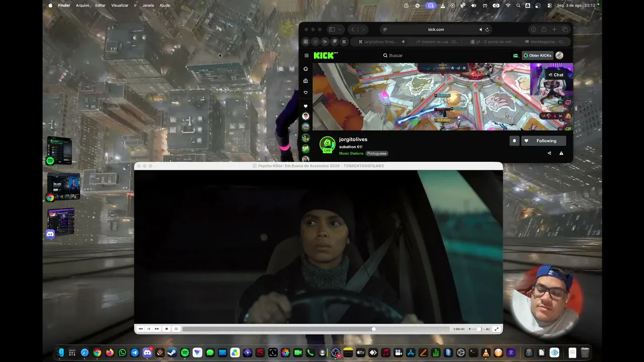Toggle the playlist button in the video player
The height and width of the screenshot is (362, 644).
(176, 329)
